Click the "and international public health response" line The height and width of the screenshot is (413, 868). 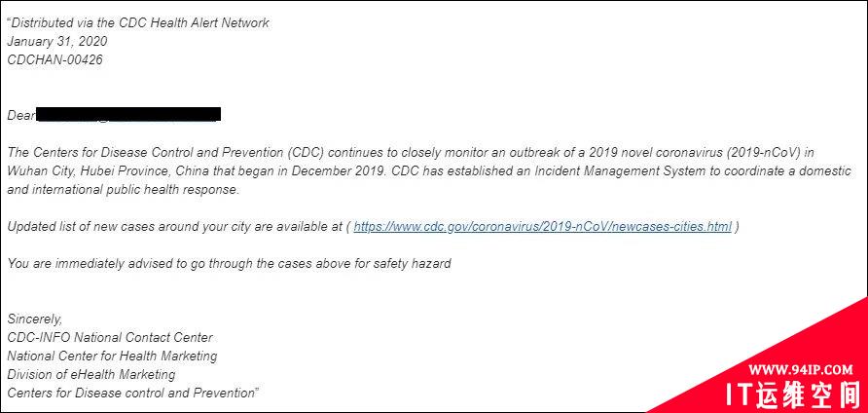click(124, 190)
